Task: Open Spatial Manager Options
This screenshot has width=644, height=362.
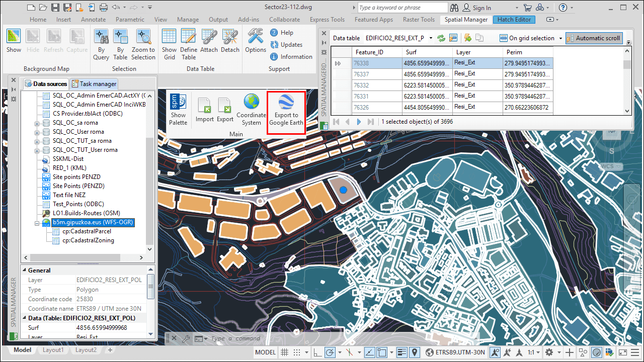Action: [256, 41]
